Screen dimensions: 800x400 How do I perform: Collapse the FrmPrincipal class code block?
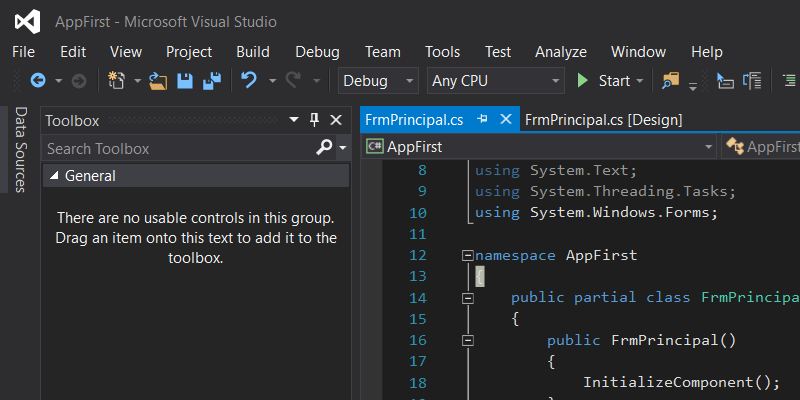[467, 298]
